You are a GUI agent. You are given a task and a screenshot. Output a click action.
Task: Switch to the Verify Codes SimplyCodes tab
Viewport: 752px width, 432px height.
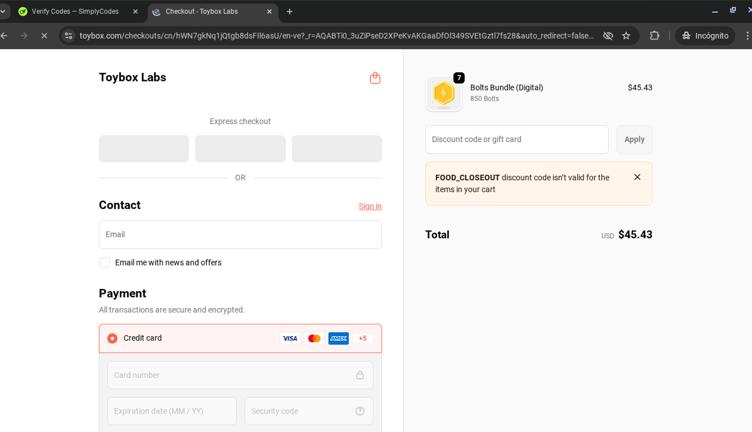[x=74, y=12]
